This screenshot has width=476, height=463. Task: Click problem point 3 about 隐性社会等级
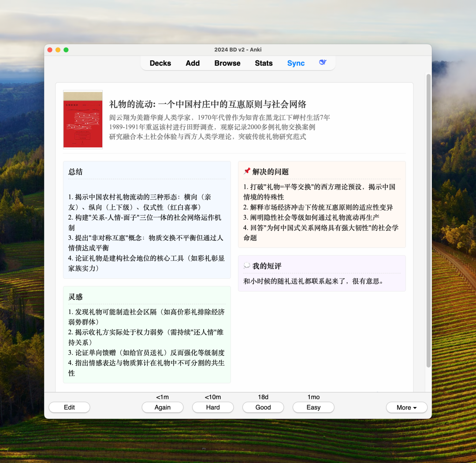[312, 217]
